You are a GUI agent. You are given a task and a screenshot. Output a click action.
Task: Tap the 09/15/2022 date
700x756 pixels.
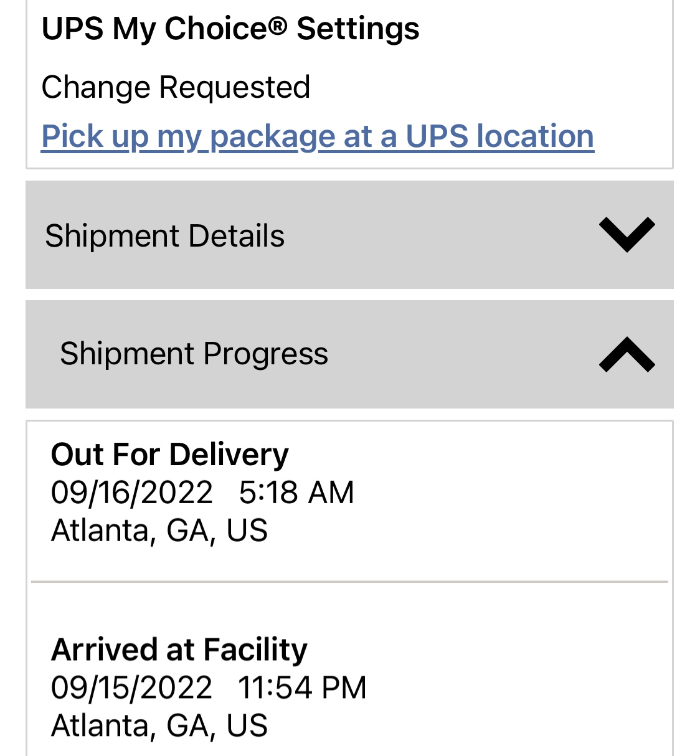(x=131, y=688)
